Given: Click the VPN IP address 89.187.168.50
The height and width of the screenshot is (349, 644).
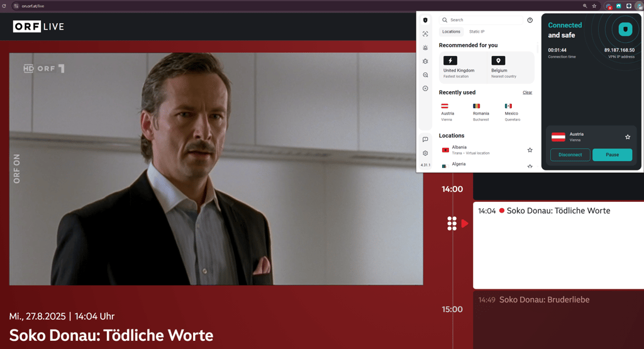Looking at the screenshot, I should tap(619, 50).
